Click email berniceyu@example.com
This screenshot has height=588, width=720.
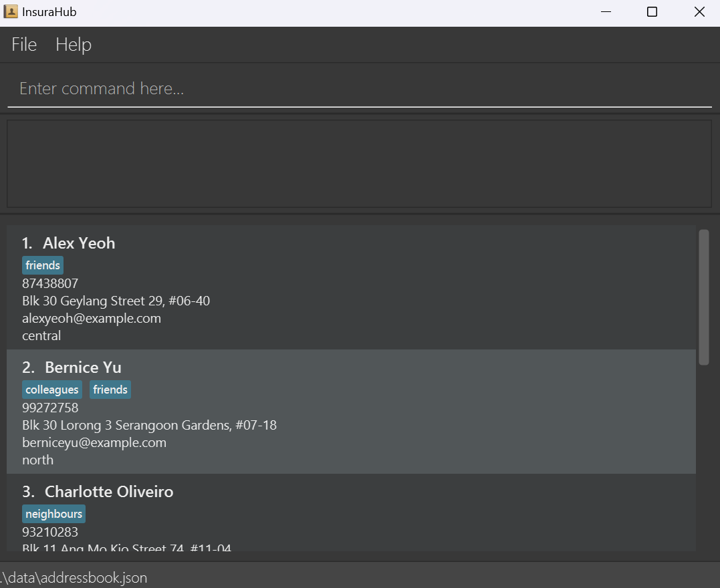coord(94,442)
